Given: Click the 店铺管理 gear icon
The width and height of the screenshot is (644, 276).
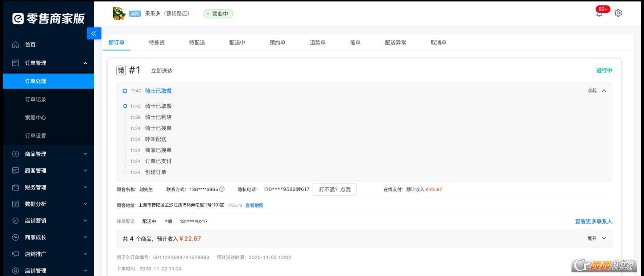Looking at the screenshot, I should click(16, 271).
